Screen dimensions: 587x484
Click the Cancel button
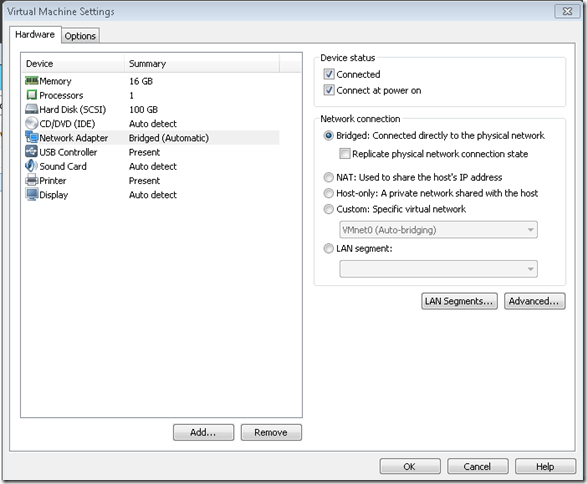coord(478,466)
